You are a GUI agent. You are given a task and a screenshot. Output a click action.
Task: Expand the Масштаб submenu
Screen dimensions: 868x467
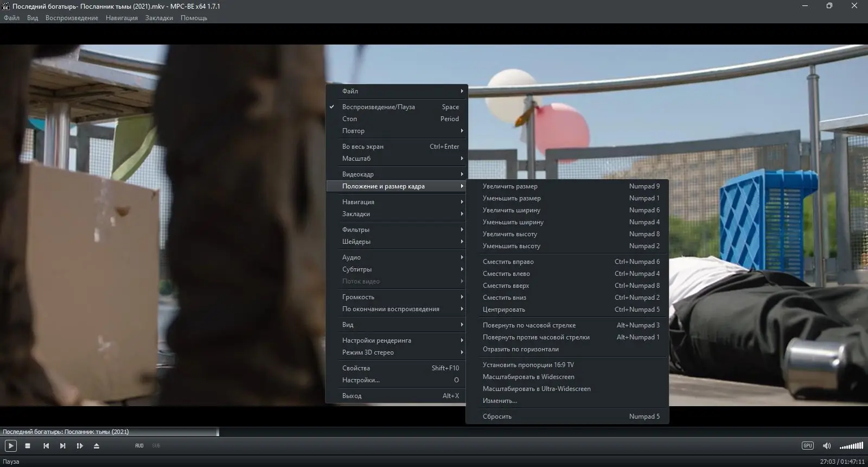(396, 159)
